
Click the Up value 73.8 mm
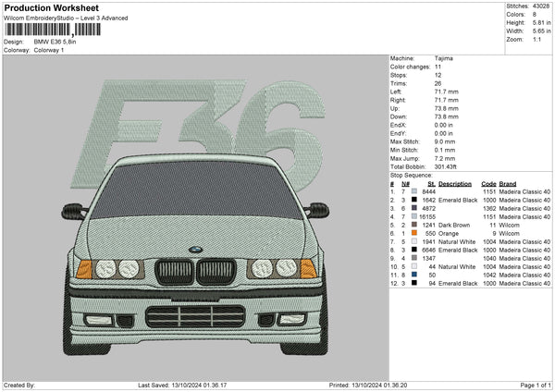447,108
